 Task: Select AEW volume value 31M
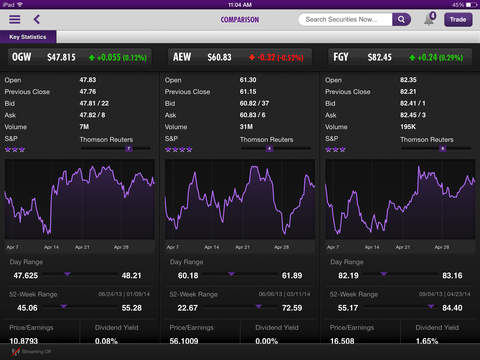tap(246, 127)
